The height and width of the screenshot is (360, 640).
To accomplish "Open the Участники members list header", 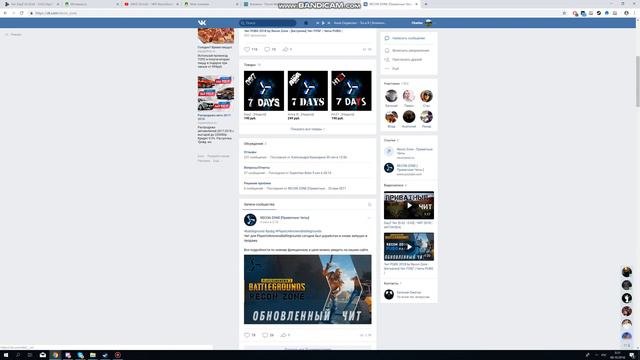I will coord(392,84).
